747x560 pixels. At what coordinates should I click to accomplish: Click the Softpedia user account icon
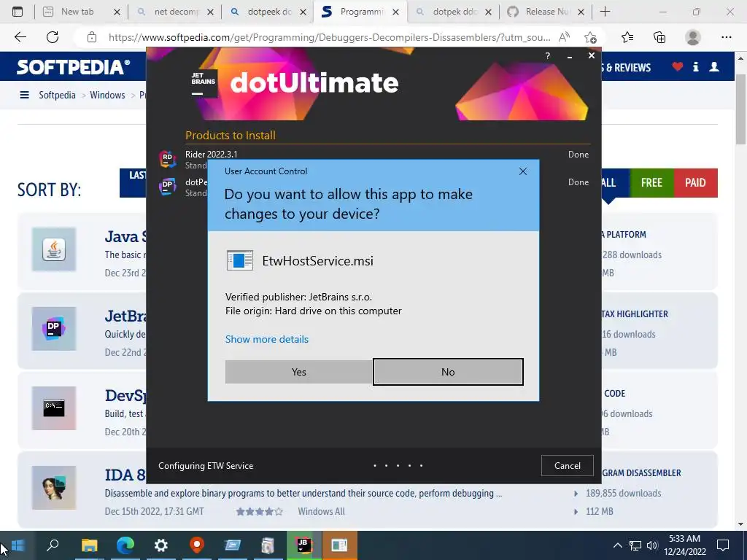[x=714, y=66]
